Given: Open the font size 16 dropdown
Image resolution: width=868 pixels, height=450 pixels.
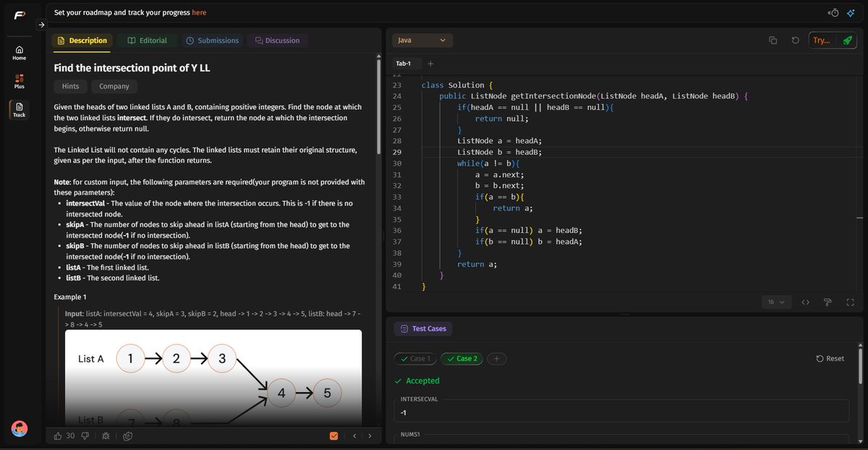Looking at the screenshot, I should coord(776,302).
